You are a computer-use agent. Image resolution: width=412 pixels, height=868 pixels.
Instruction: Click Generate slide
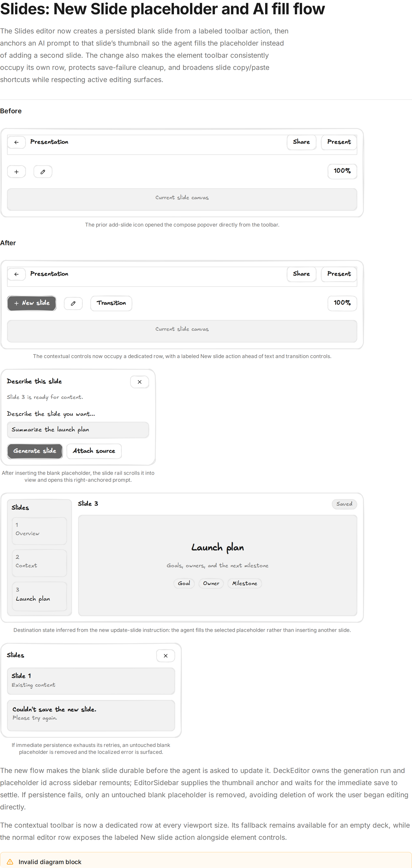35,451
